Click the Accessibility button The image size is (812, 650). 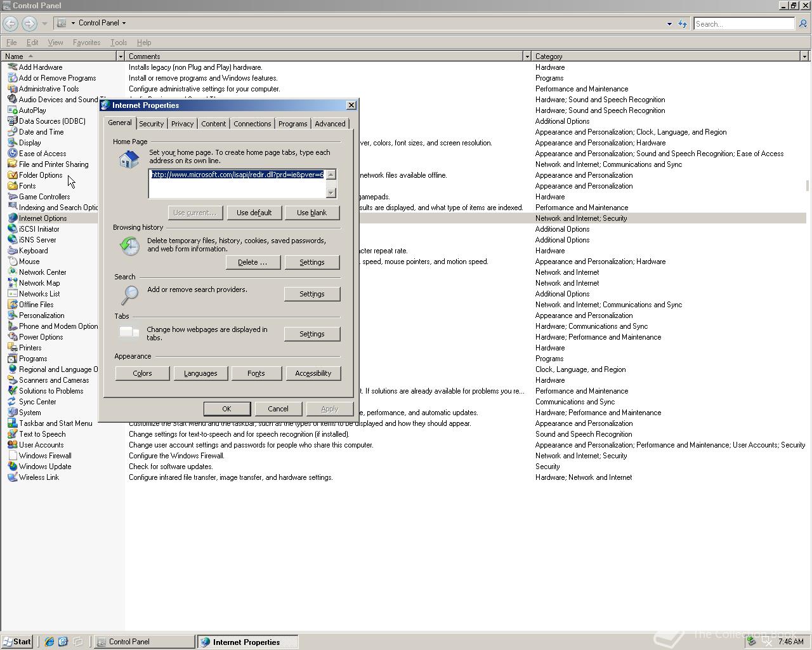coord(313,373)
